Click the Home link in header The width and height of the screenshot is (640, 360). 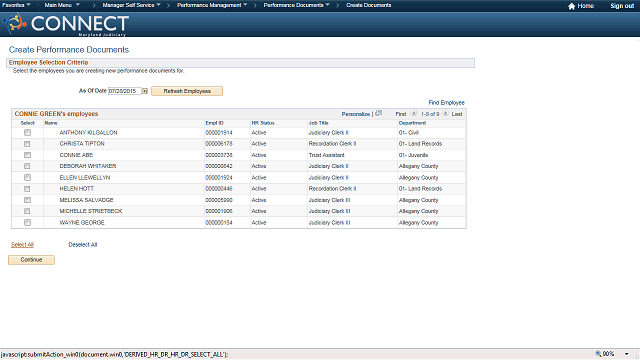coord(585,6)
